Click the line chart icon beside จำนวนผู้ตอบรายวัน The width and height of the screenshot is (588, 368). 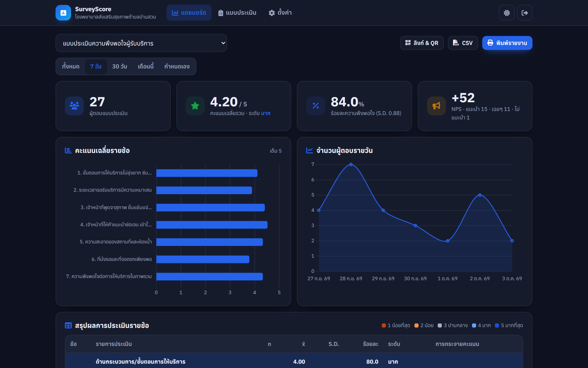[x=310, y=150]
